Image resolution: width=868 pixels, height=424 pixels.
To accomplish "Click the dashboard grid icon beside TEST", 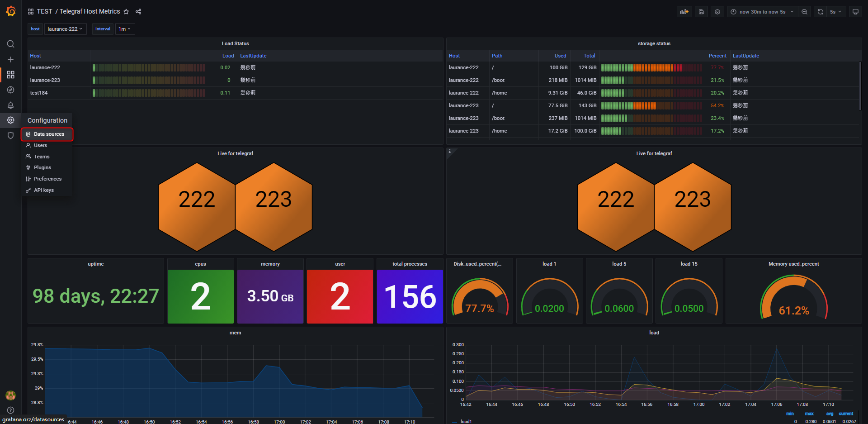I will tap(31, 12).
